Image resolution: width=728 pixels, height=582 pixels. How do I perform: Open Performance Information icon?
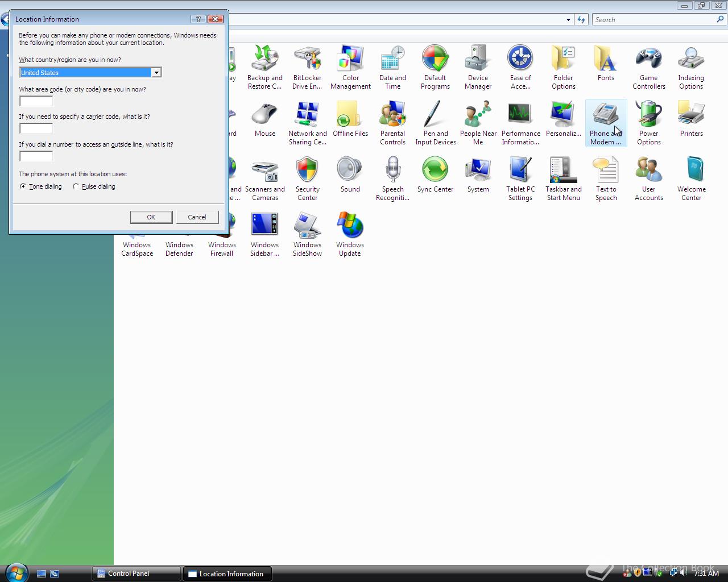tap(520, 123)
